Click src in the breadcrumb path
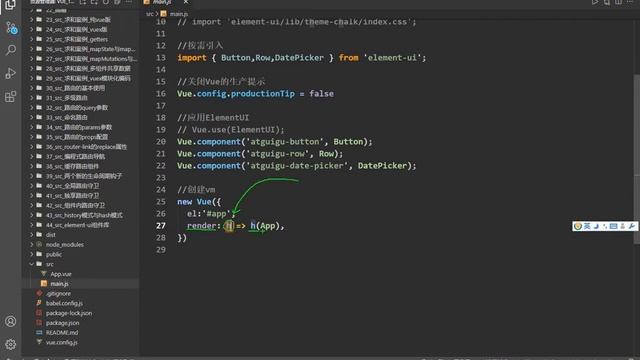This screenshot has height=360, width=640. pos(150,14)
